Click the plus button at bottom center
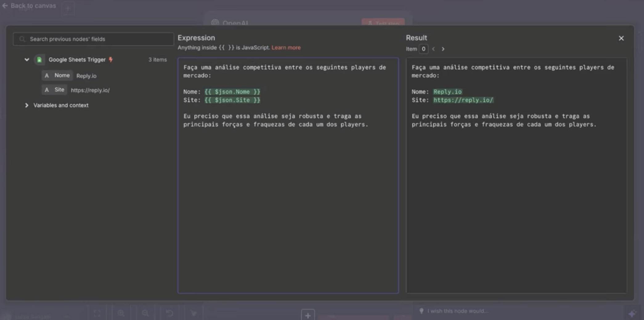Image resolution: width=644 pixels, height=320 pixels. (x=308, y=315)
